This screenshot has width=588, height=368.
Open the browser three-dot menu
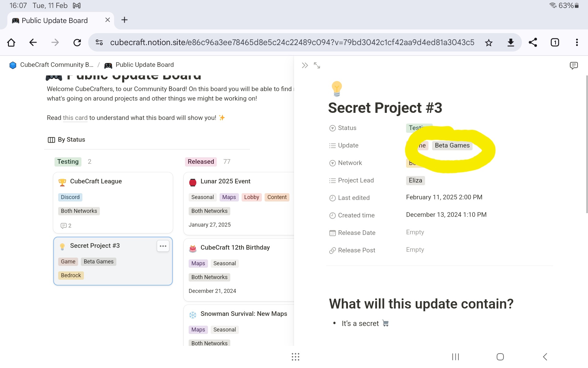tap(577, 42)
